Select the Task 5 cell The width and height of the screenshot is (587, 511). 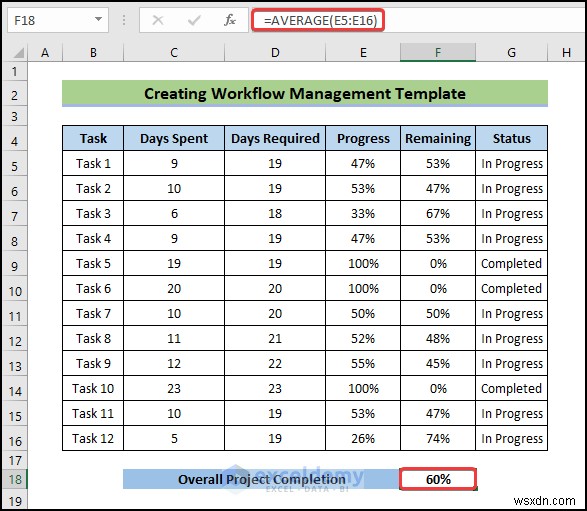tap(93, 264)
